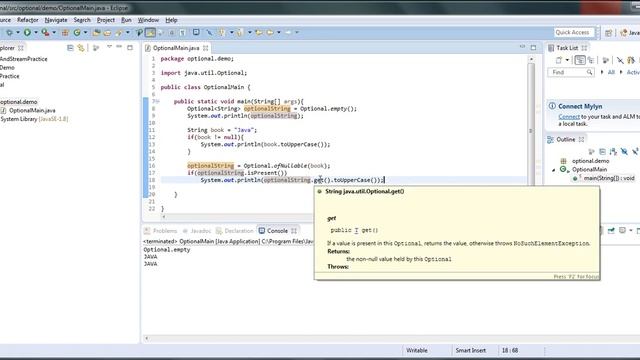This screenshot has width=640, height=360.
Task: Create a new task in Task List
Action: pos(559,60)
